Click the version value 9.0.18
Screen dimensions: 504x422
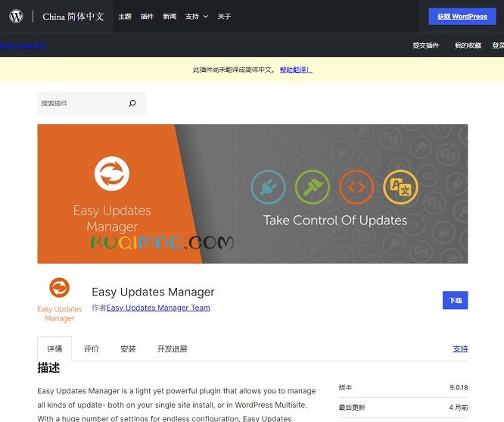tap(459, 387)
